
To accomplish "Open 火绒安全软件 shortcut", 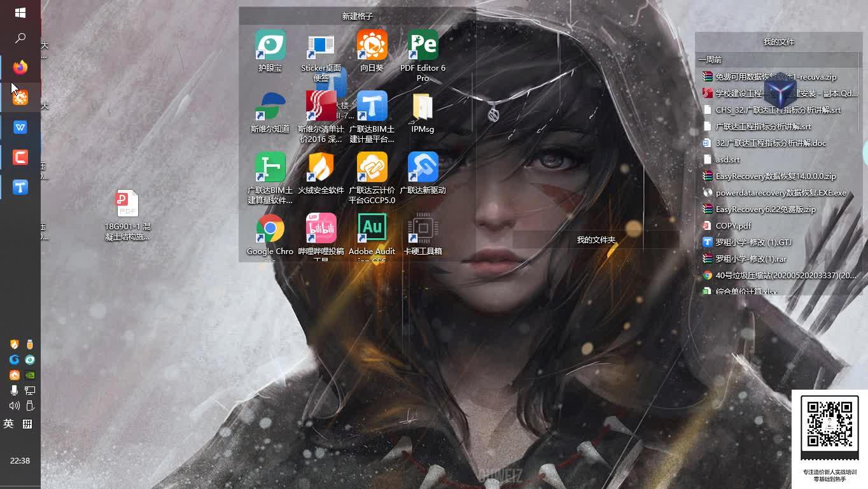I will click(321, 173).
